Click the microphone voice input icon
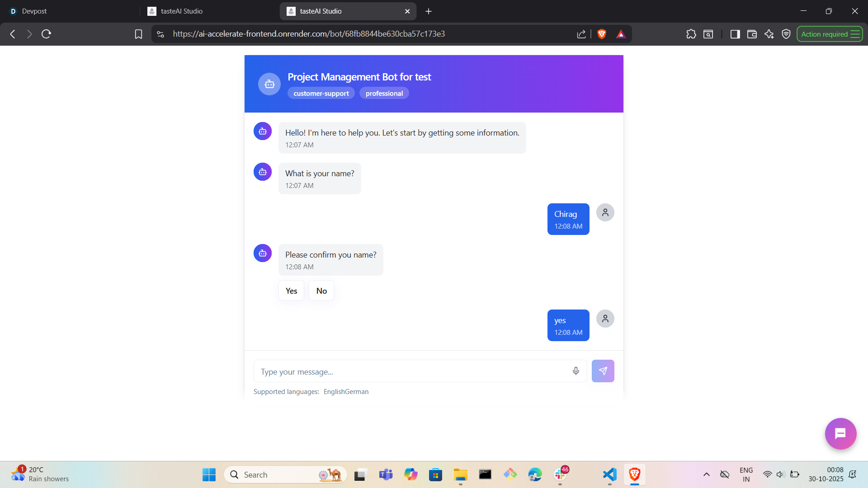The height and width of the screenshot is (488, 868). (576, 371)
